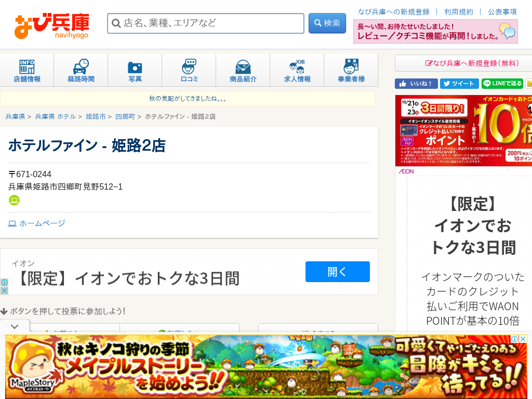Open the 利用規約 link
Screen dimensions: 532x399
coord(459,12)
